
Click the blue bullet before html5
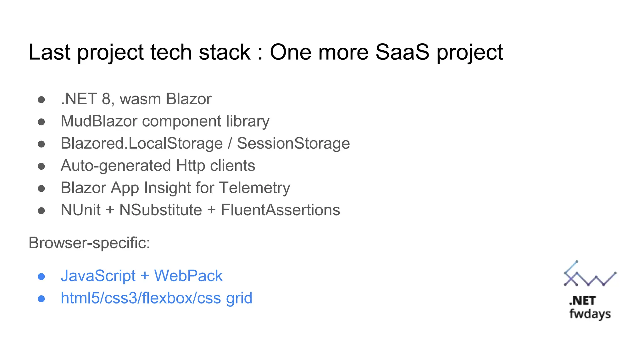coord(41,299)
